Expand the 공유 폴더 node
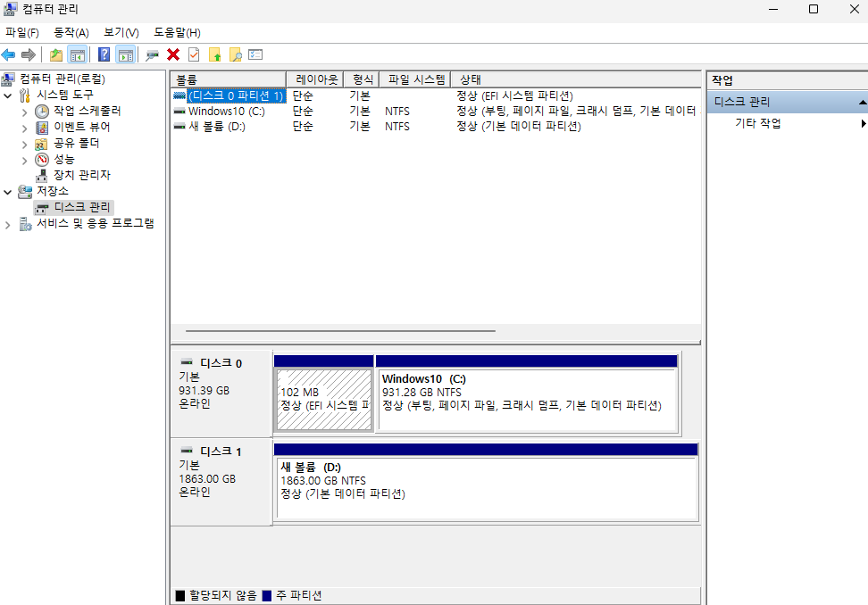868x605 pixels. pyautogui.click(x=24, y=145)
